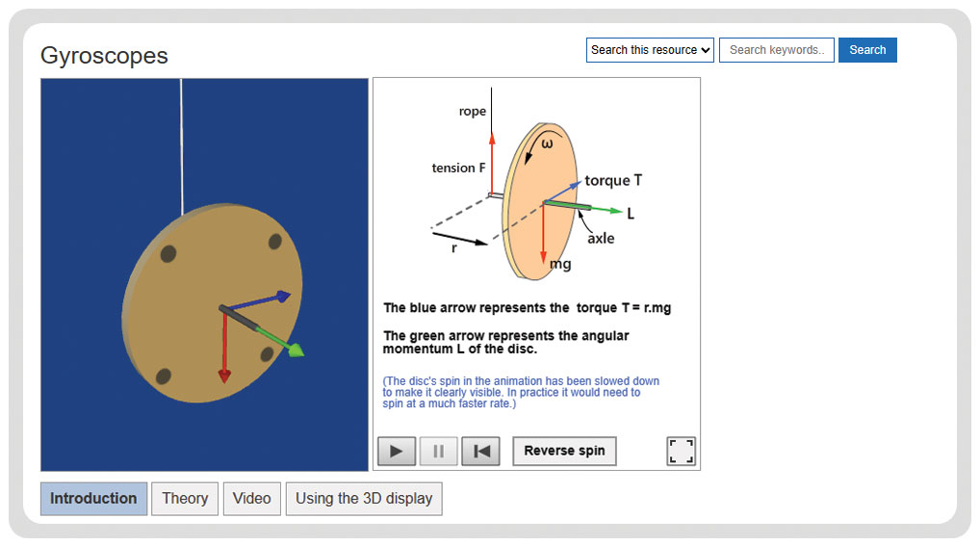Image resolution: width=980 pixels, height=545 pixels.
Task: Click the Reverse spin button
Action: (x=564, y=451)
